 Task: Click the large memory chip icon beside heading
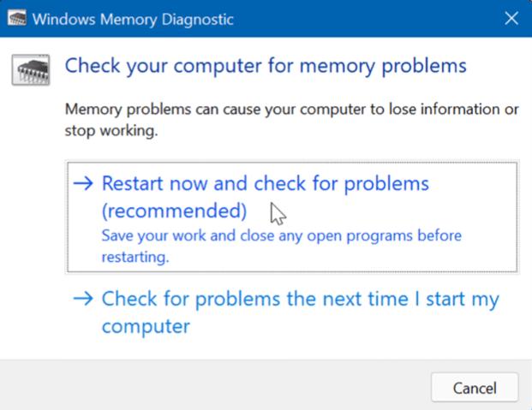coord(31,69)
